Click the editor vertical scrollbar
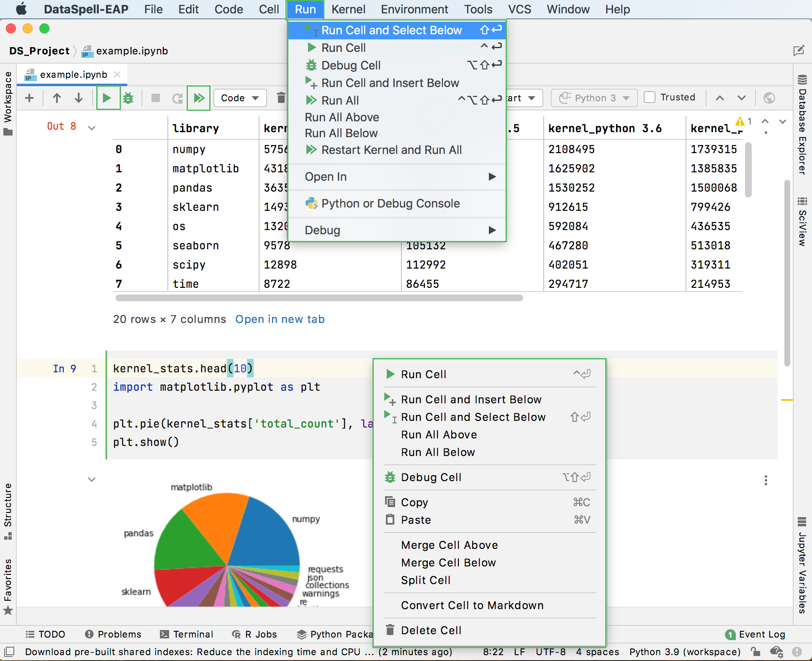This screenshot has width=812, height=661. [x=787, y=274]
